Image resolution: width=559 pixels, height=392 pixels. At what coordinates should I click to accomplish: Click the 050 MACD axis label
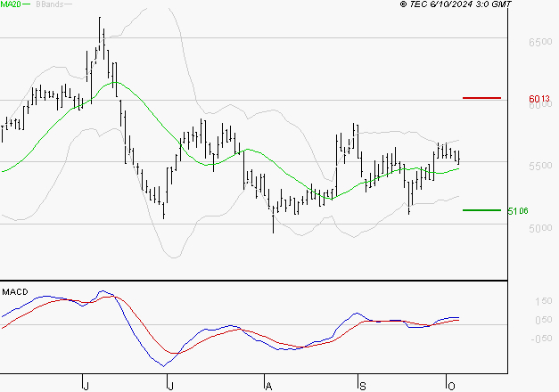pos(543,320)
